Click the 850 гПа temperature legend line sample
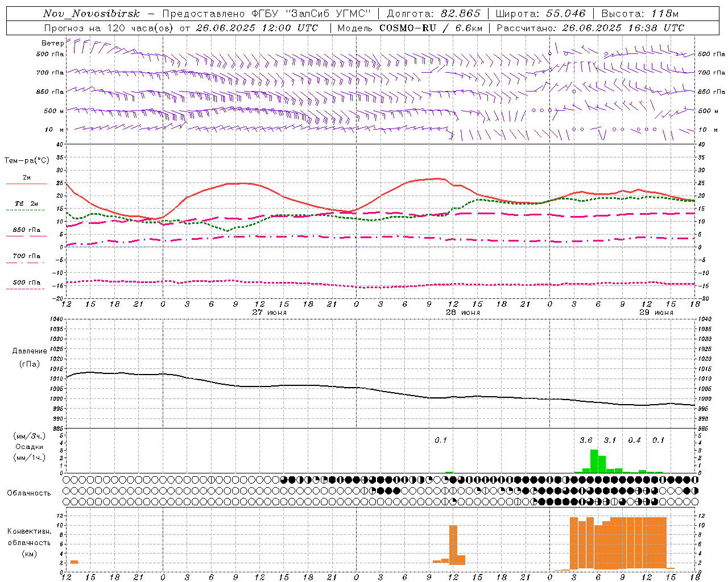Screen dimensions: 728x582 [26, 236]
